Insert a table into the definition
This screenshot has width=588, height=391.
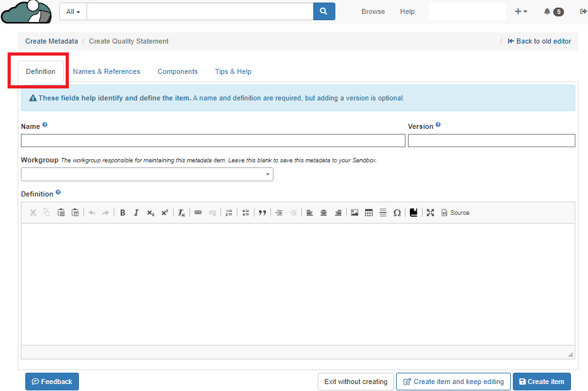coord(369,213)
